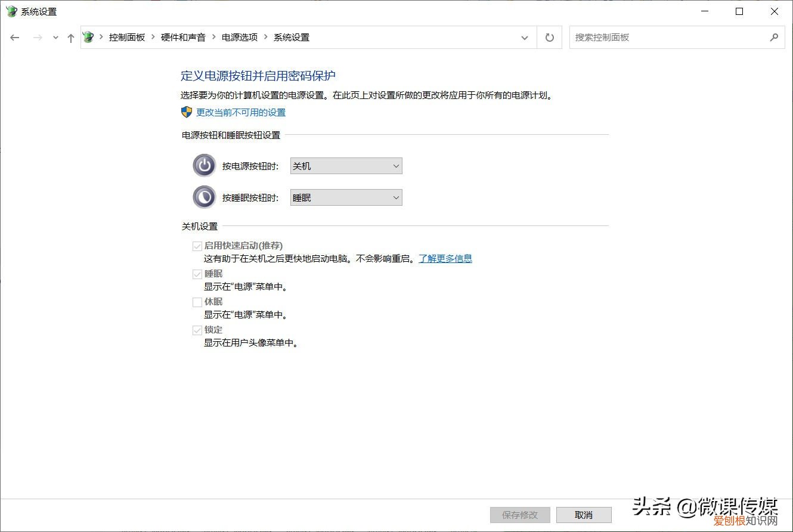Toggle the 启用快速启动(推荐) checkbox

197,246
